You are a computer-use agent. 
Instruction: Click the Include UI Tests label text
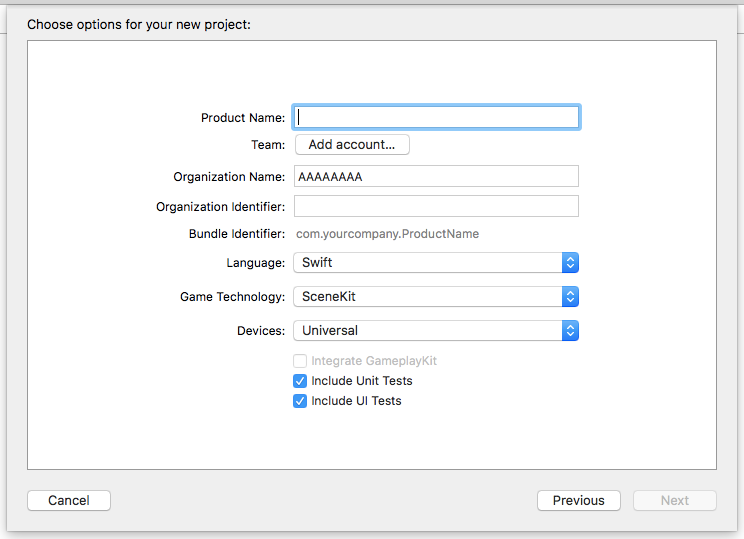pos(356,401)
